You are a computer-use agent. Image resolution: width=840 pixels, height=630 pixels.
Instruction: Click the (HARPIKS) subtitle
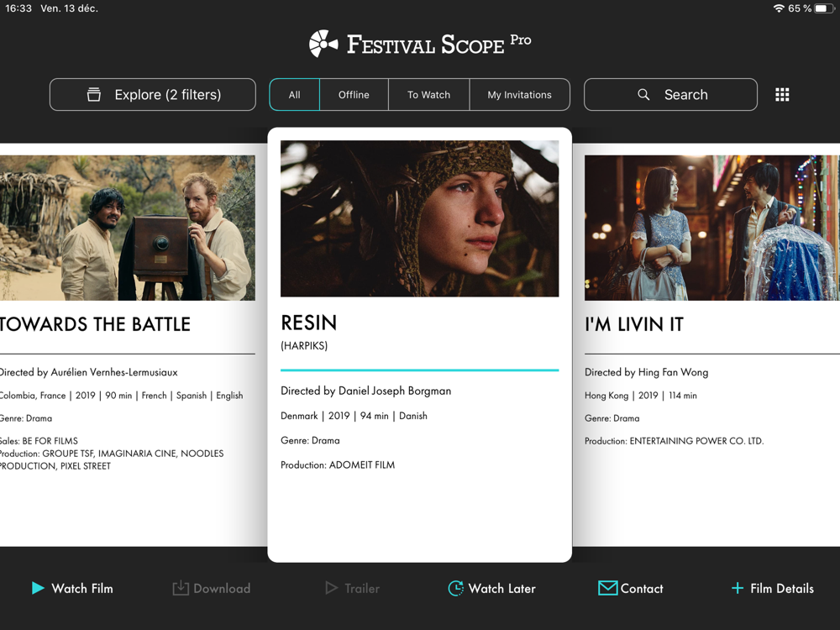pyautogui.click(x=304, y=345)
